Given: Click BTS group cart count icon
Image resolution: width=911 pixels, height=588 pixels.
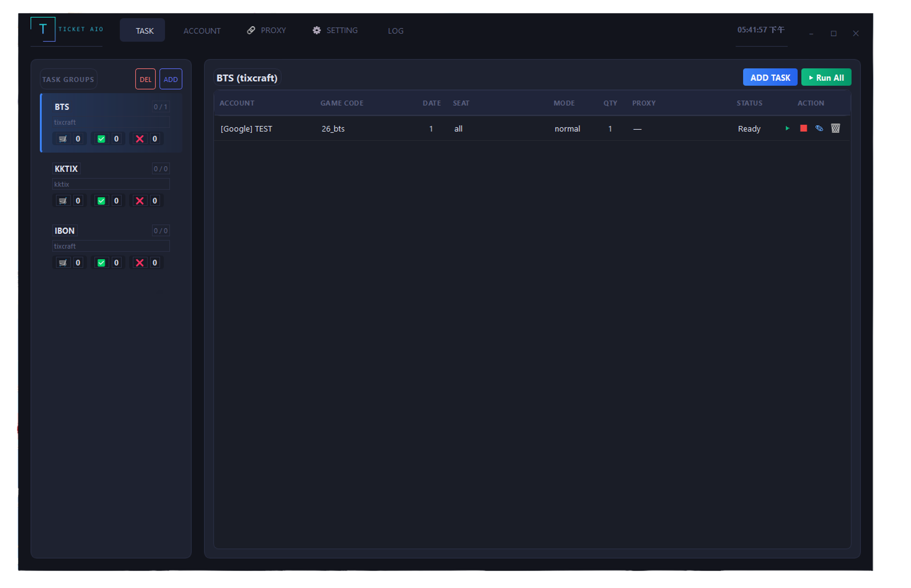Looking at the screenshot, I should [x=62, y=139].
